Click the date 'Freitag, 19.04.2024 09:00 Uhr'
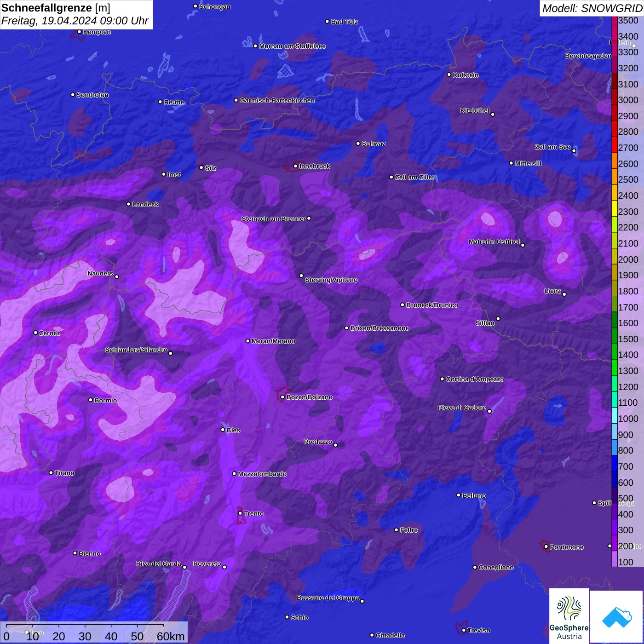This screenshot has width=644, height=644. click(75, 21)
